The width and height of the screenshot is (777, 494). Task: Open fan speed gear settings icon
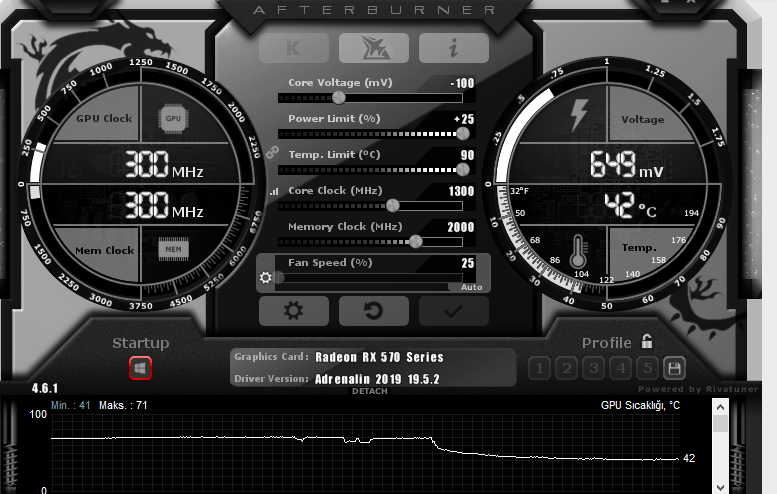click(266, 277)
